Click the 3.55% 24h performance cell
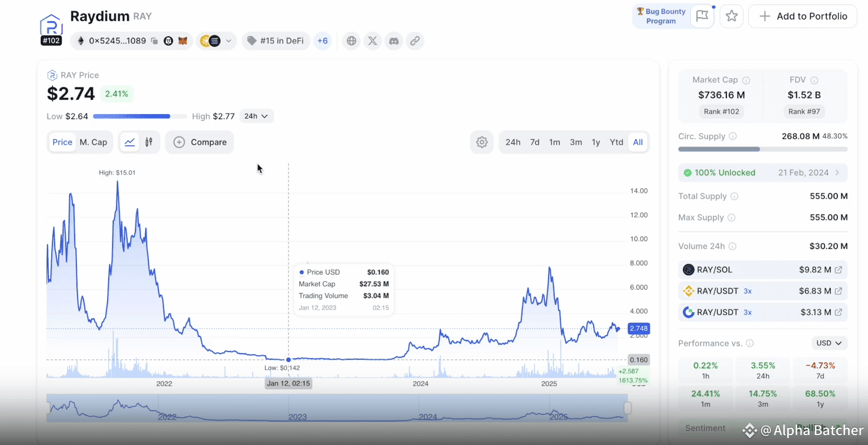The image size is (868, 445). click(x=763, y=370)
